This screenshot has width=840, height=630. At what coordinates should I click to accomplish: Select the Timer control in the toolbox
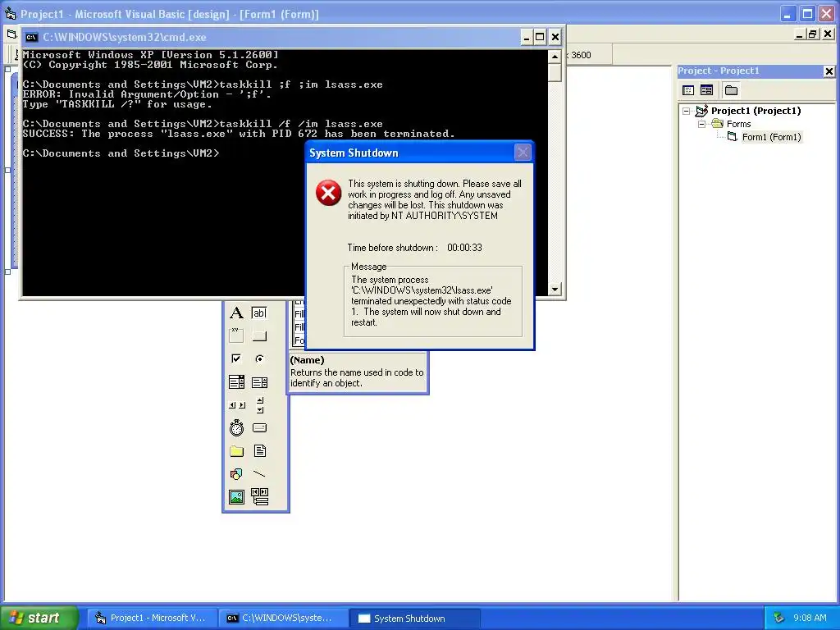pyautogui.click(x=236, y=428)
